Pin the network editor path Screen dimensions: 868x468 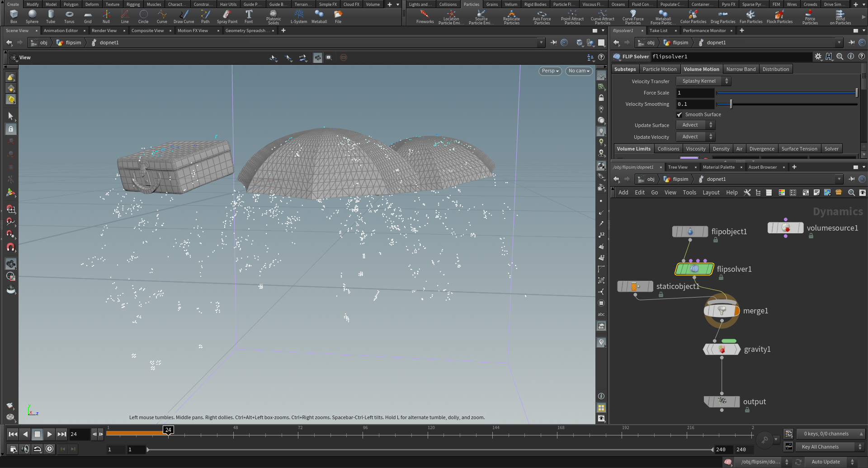[851, 179]
